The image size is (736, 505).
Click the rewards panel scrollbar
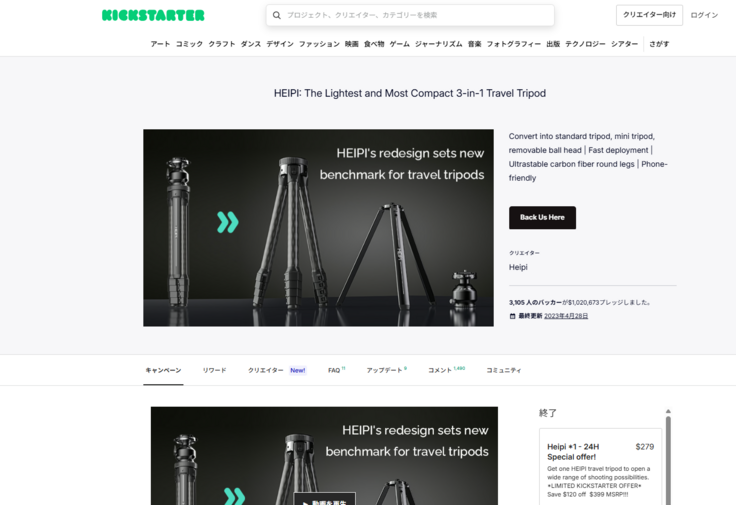668,460
